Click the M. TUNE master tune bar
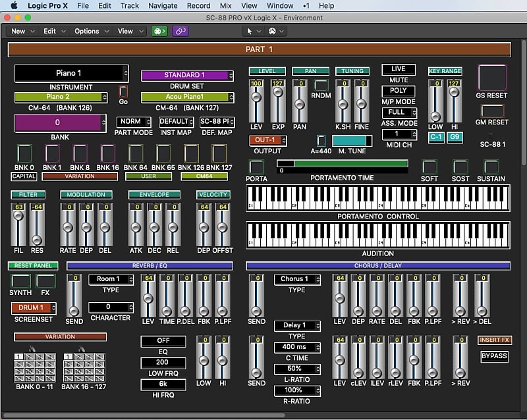The image size is (527, 420). pyautogui.click(x=352, y=141)
